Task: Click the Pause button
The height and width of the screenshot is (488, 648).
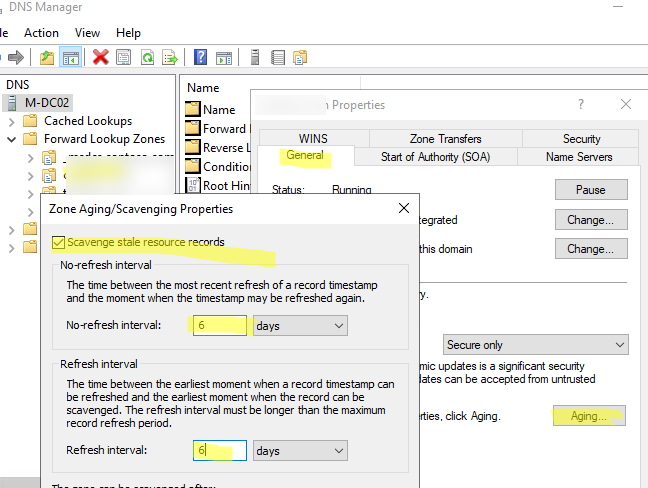Action: pyautogui.click(x=591, y=190)
